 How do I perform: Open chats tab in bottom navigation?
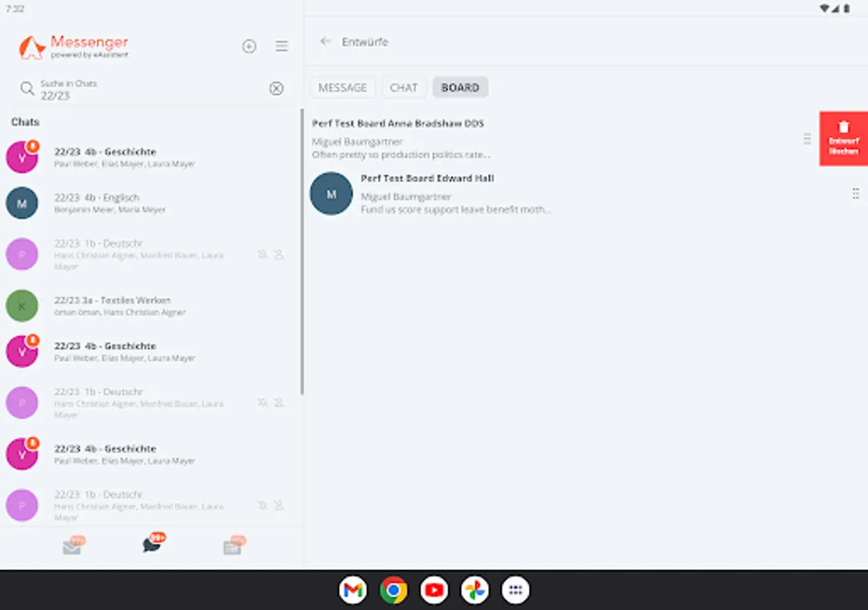click(x=153, y=544)
